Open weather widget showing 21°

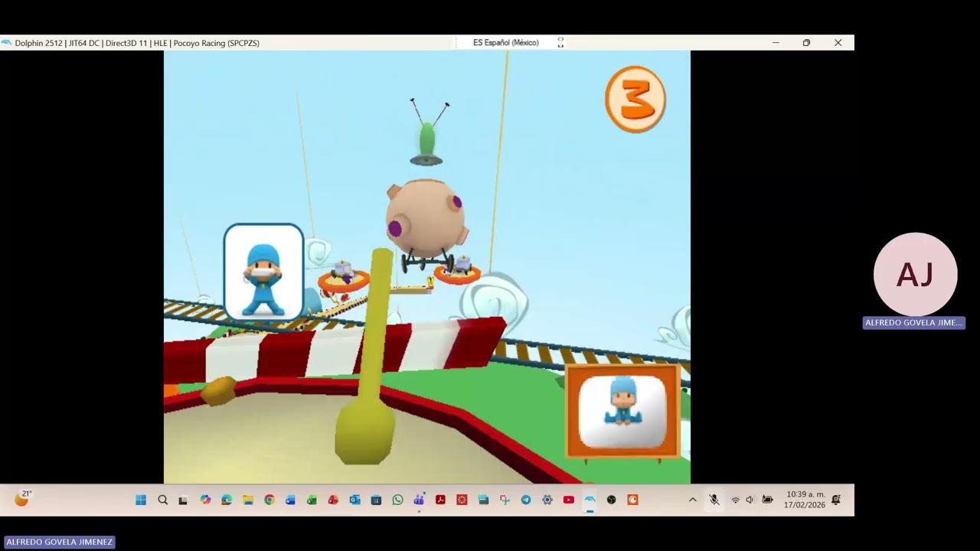22,499
